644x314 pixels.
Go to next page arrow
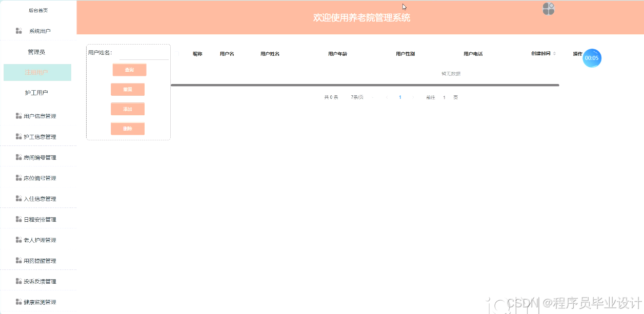413,97
